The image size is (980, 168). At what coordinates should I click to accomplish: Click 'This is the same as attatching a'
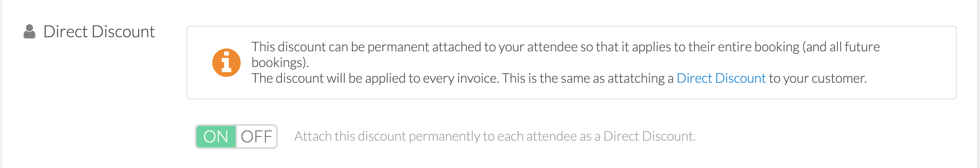pyautogui.click(x=587, y=78)
